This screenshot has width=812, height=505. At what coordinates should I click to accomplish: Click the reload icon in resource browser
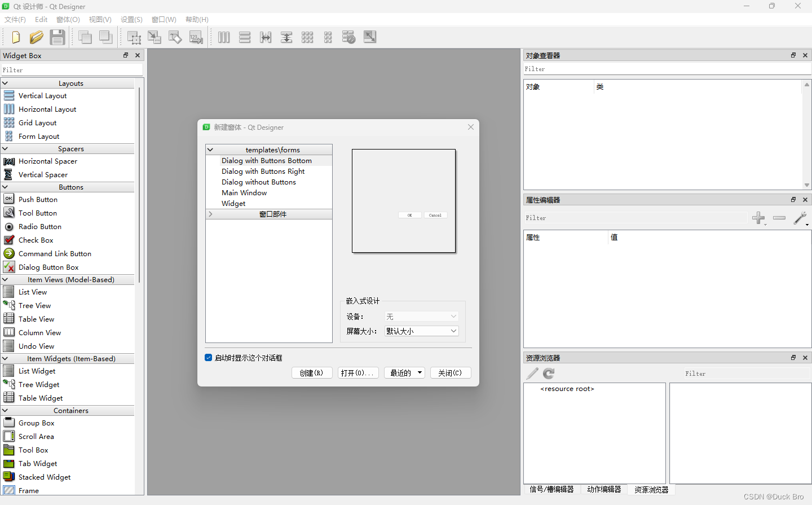549,374
